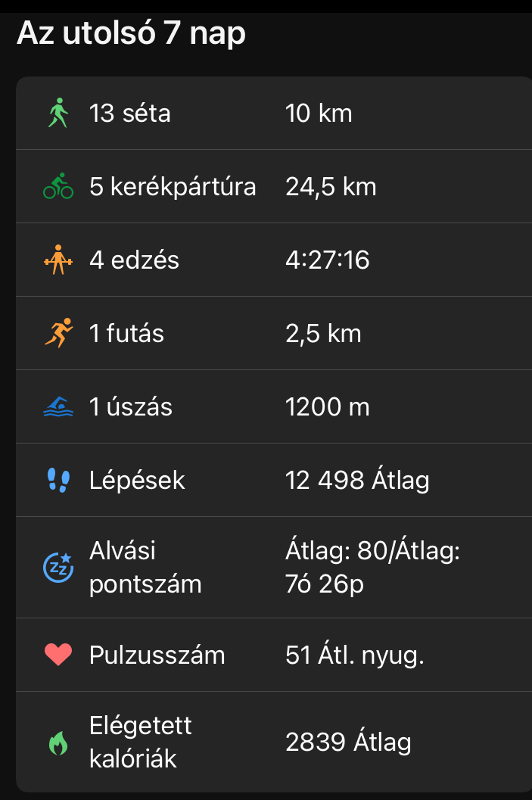Tap the blue swimmer icon
The width and height of the screenshot is (532, 800).
click(58, 407)
